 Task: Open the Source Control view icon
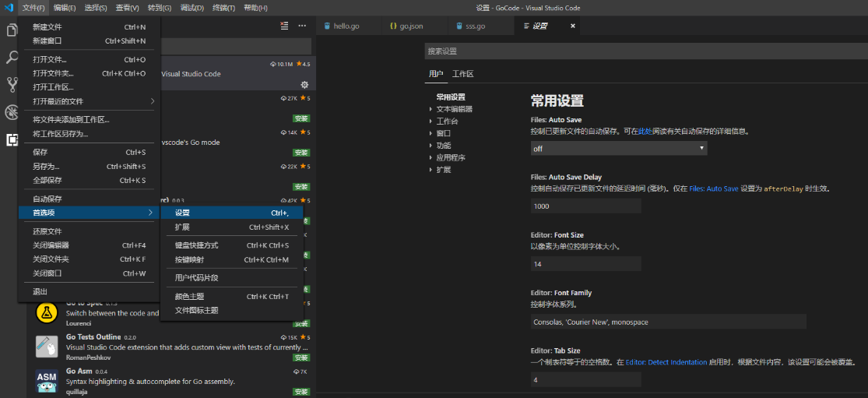(12, 85)
